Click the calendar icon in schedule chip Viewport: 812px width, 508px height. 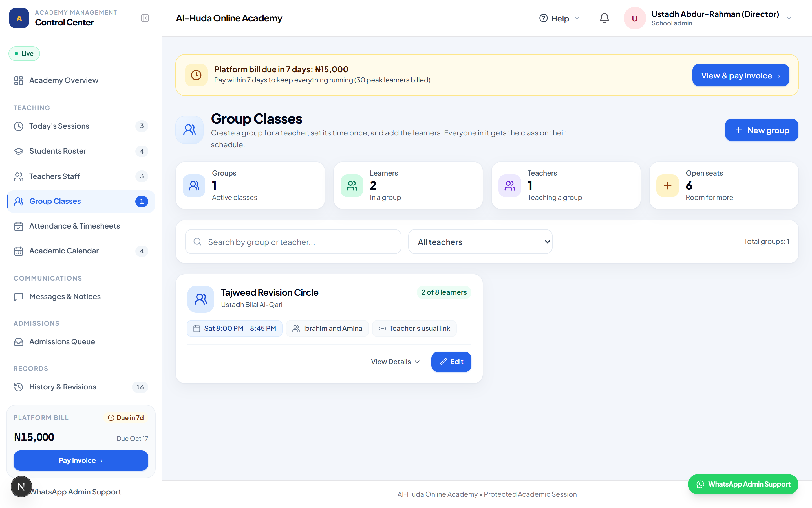[x=197, y=329]
